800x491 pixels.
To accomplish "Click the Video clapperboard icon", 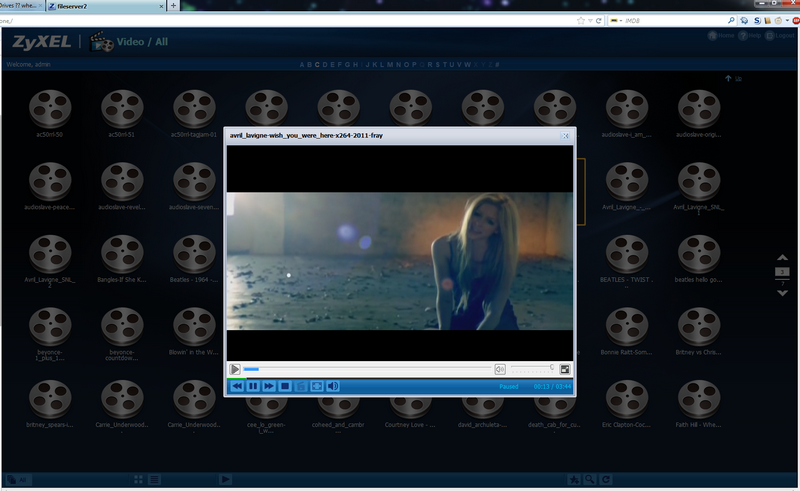I will tap(101, 42).
